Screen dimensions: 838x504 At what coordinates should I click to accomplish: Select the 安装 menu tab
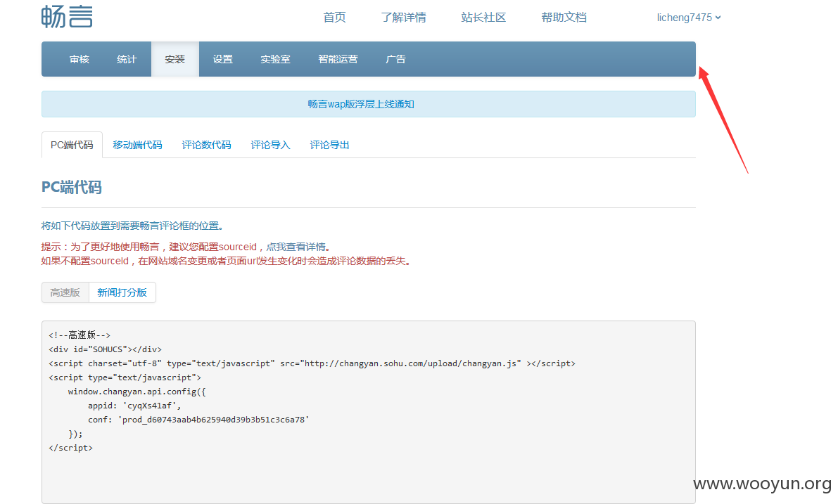174,59
